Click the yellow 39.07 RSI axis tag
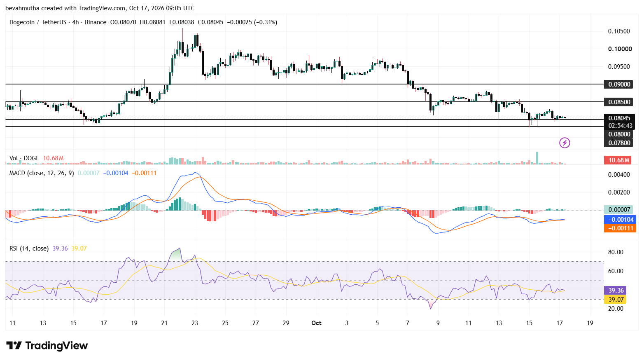Viewport: 644px width, 361px height. pyautogui.click(x=616, y=300)
